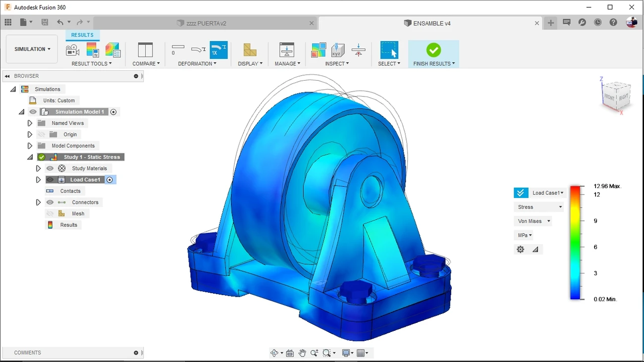644x362 pixels.
Task: Open the legend settings gear icon
Action: tap(520, 250)
